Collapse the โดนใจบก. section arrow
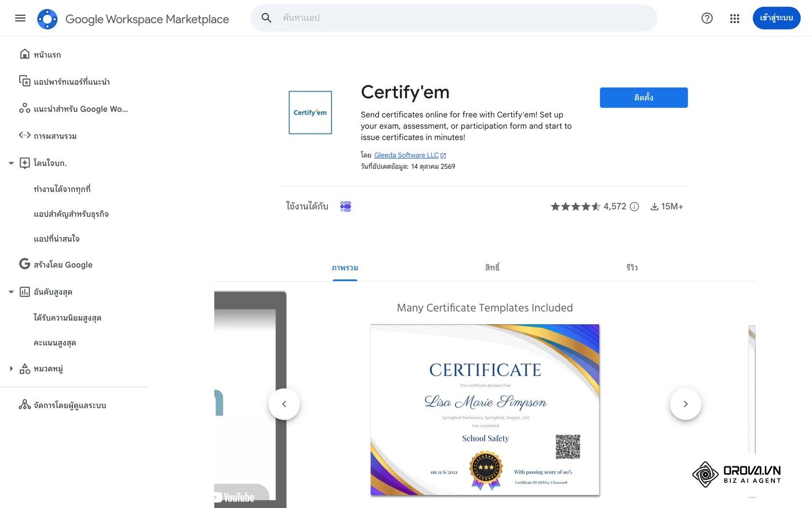The image size is (812, 508). (x=11, y=163)
